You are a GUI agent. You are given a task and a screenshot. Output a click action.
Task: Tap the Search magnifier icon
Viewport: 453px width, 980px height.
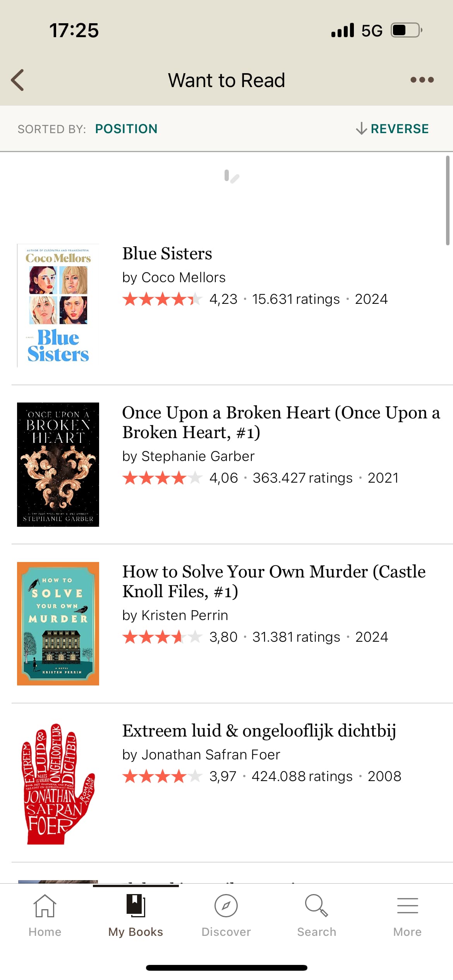317,906
